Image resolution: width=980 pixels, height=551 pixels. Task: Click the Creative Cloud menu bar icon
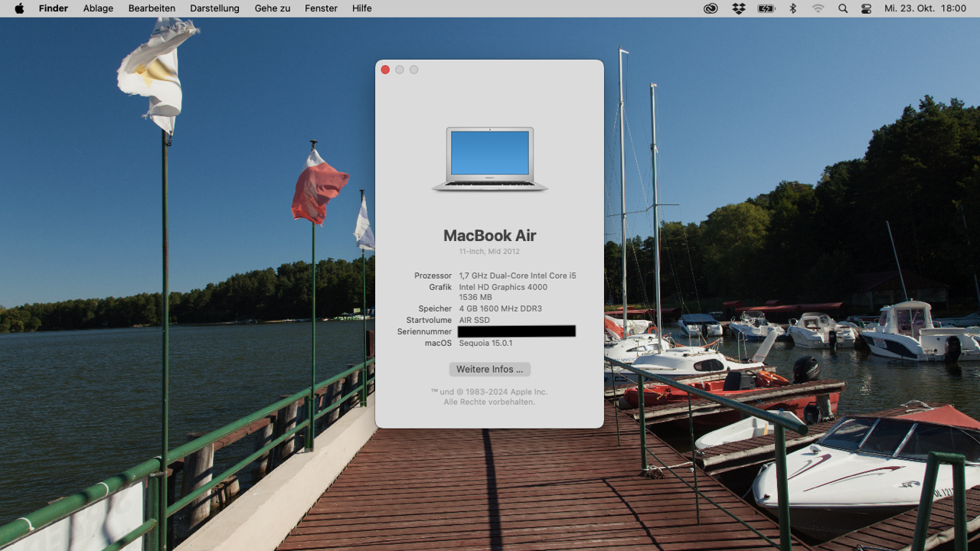click(710, 8)
